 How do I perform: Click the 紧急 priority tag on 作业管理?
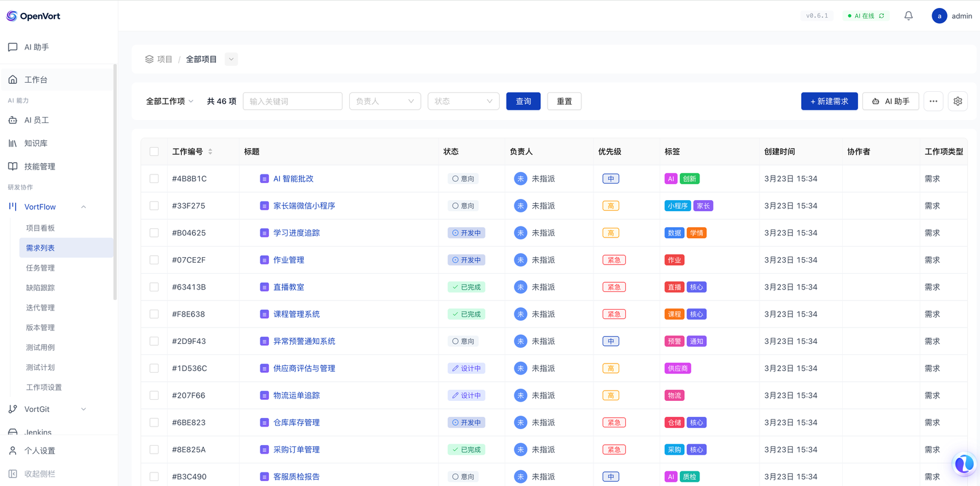(614, 260)
